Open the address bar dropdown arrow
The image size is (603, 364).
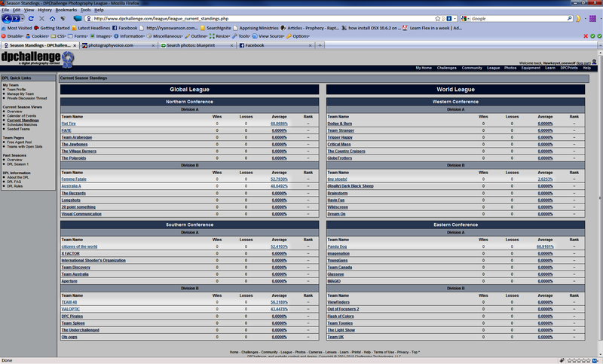tap(455, 18)
